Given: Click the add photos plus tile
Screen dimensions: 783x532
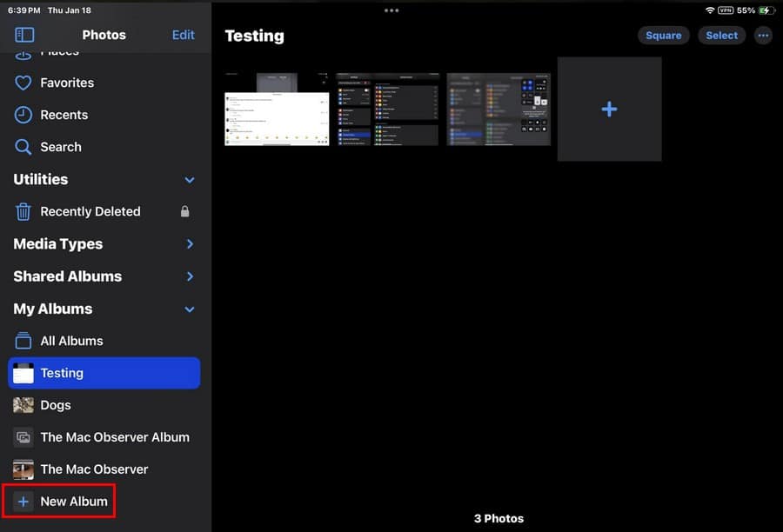Looking at the screenshot, I should (609, 110).
